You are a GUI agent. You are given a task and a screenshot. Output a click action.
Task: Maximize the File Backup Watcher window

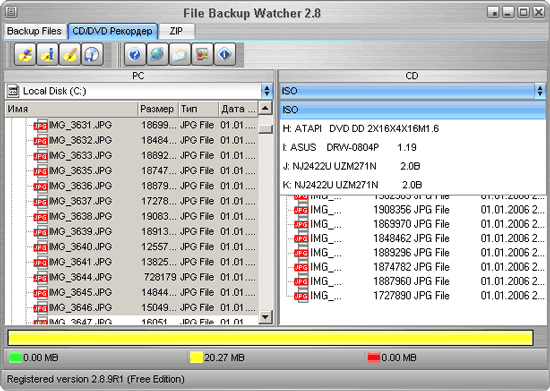523,12
